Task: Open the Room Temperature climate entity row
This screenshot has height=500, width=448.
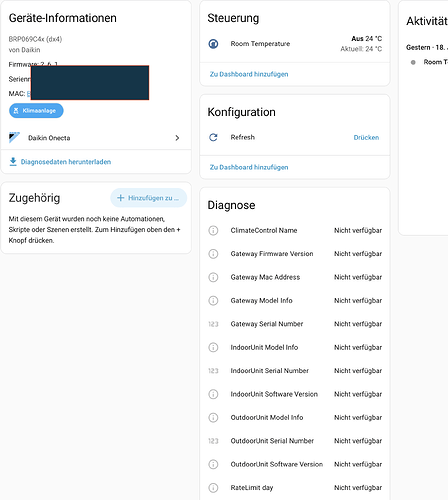Action: (x=295, y=44)
